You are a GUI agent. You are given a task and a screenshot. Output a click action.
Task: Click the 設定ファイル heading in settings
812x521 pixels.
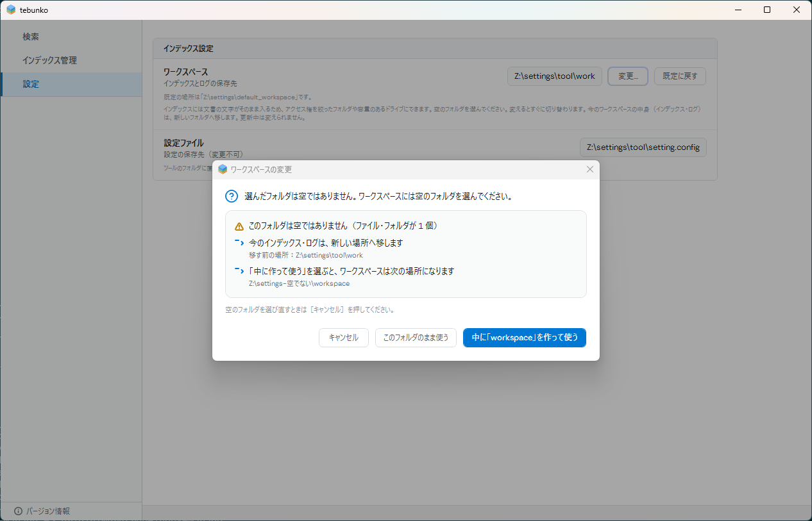[x=183, y=143]
